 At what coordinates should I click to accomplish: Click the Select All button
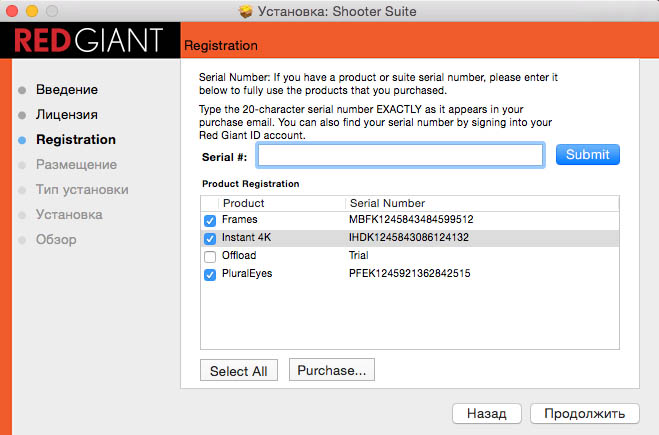[x=239, y=371]
